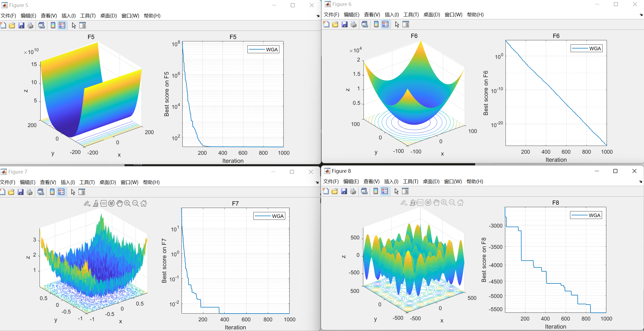Image resolution: width=644 pixels, height=331 pixels.
Task: Click the F8 plot title text
Action: coord(556,203)
